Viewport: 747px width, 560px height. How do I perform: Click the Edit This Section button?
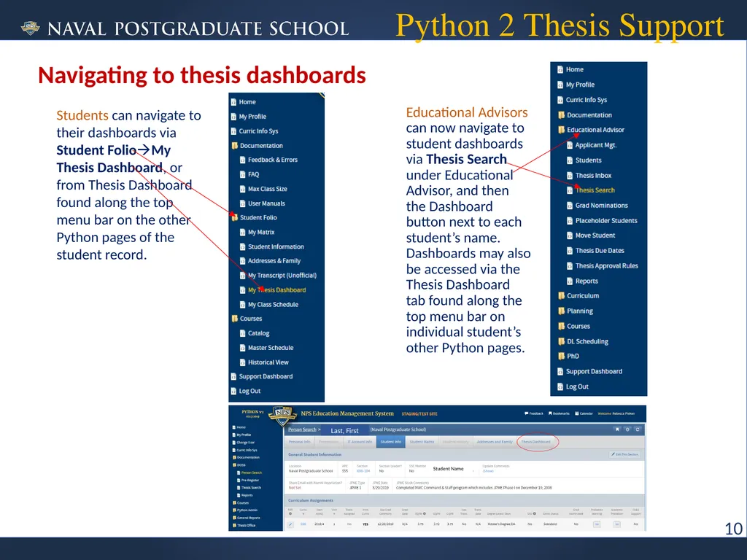click(x=624, y=455)
